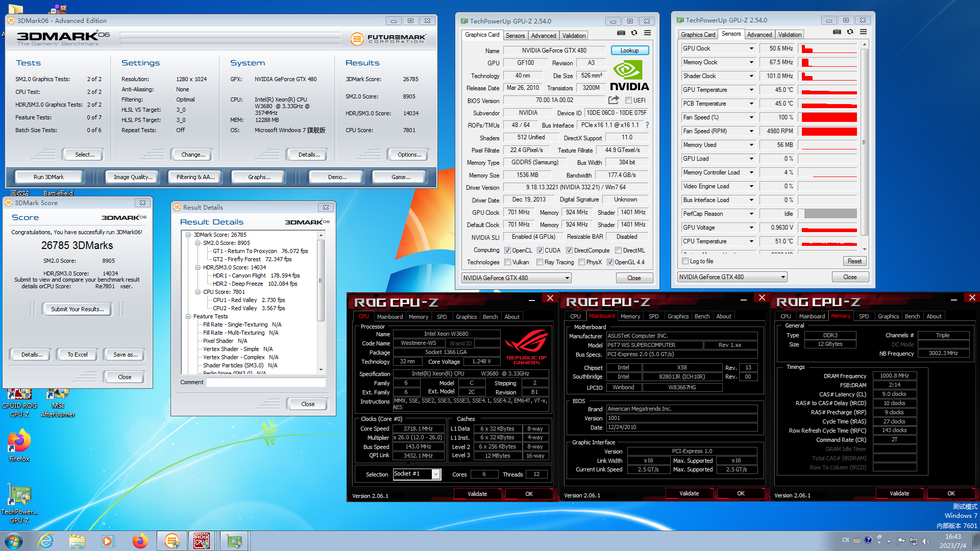Open Windows Explorer folder on taskbar
980x551 pixels.
[x=77, y=541]
